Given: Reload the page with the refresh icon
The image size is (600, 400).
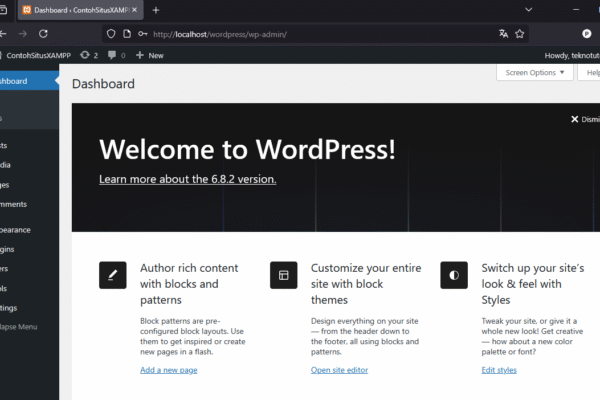Looking at the screenshot, I should tap(43, 34).
